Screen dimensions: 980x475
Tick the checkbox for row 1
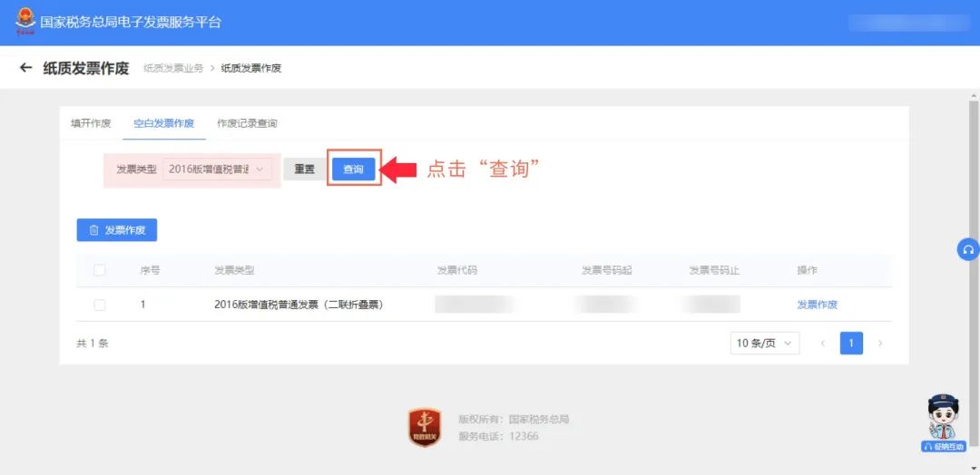[100, 305]
